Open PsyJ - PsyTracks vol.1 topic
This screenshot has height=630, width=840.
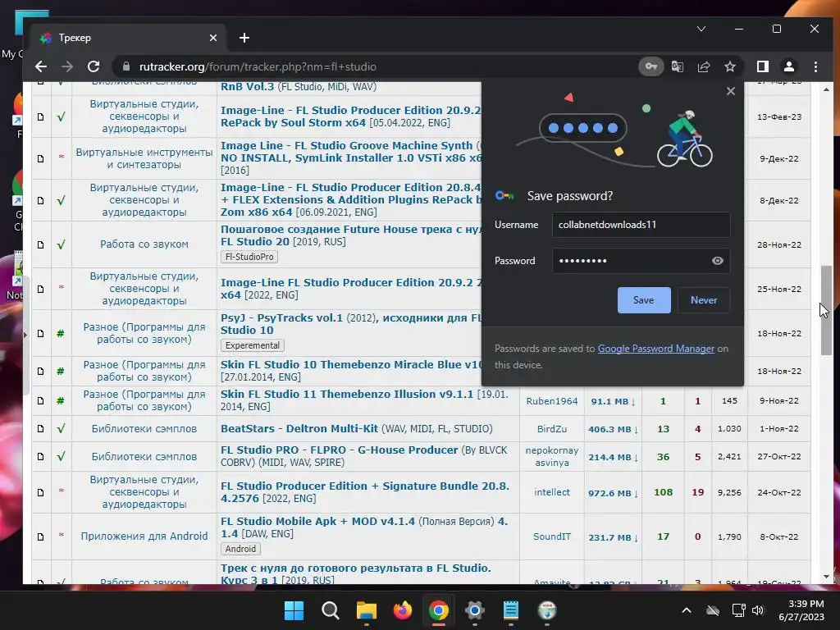[x=351, y=323]
